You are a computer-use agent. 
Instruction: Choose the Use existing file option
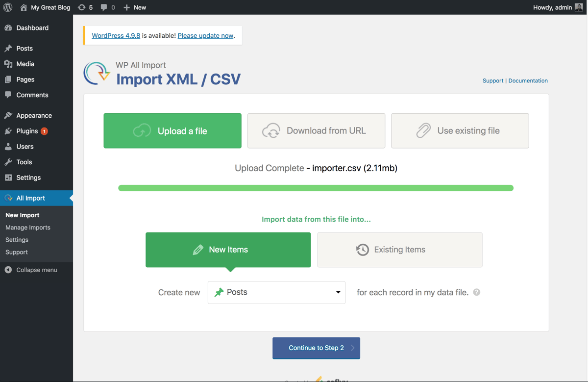pos(460,130)
